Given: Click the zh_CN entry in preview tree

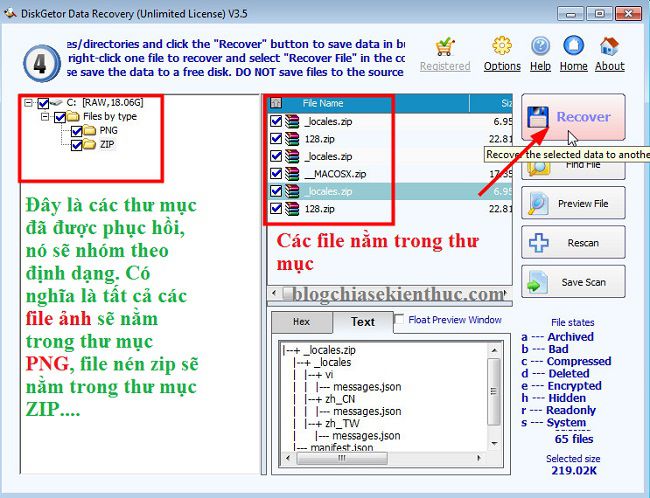Looking at the screenshot, I should point(340,399).
